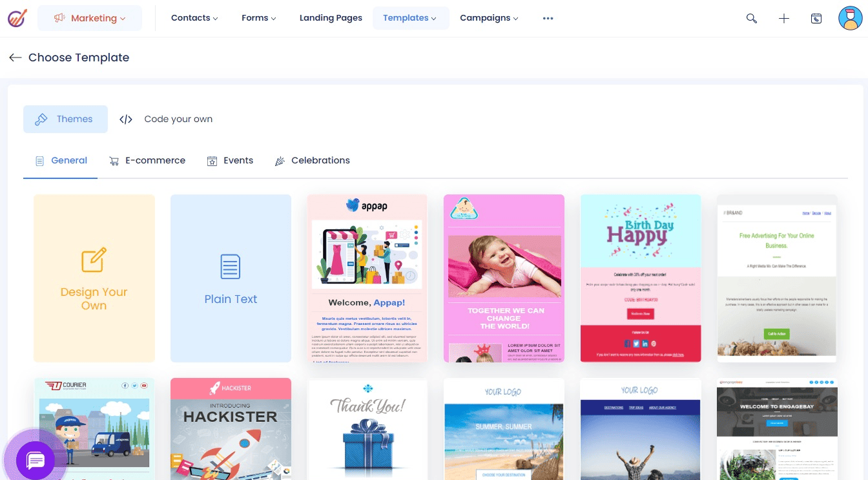Go back using the arrow icon
The width and height of the screenshot is (868, 480).
coord(15,57)
